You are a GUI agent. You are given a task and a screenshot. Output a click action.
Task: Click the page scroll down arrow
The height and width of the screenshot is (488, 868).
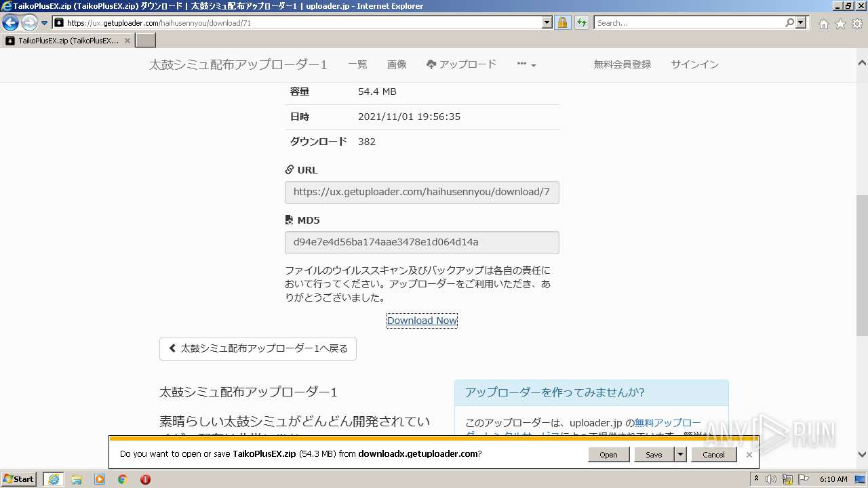pos(862,455)
